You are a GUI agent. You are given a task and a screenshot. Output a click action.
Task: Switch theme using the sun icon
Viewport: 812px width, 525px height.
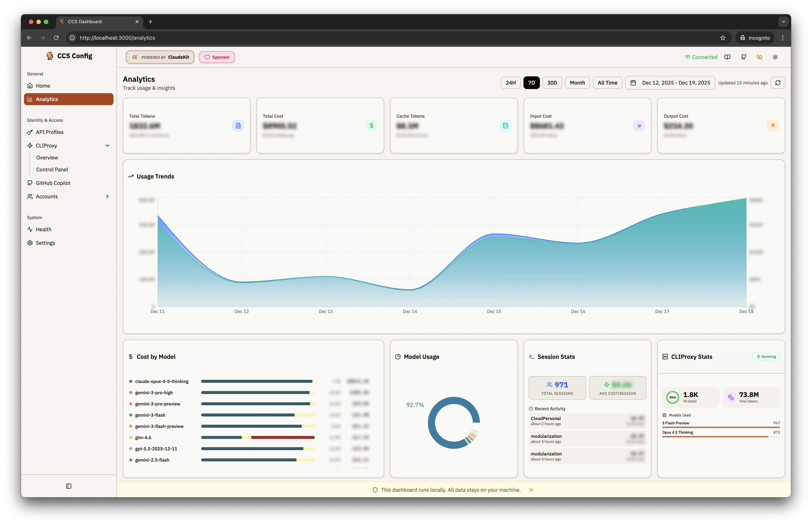(775, 57)
